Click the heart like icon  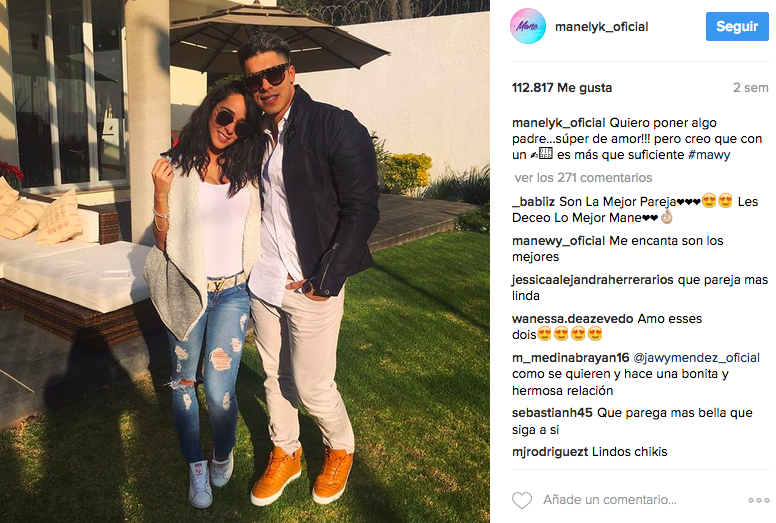(522, 500)
